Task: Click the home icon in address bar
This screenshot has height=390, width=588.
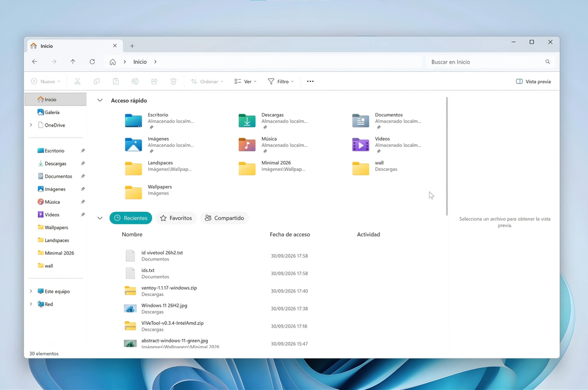Action: 113,62
